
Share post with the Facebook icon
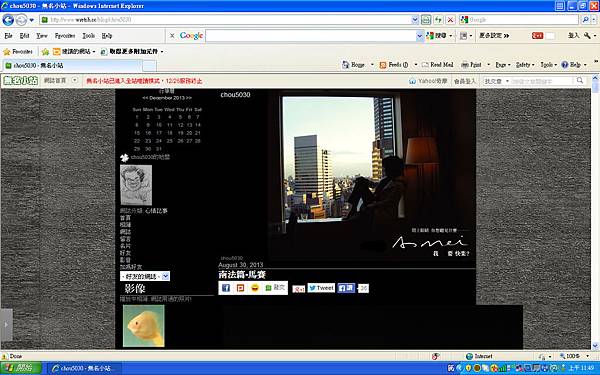pyautogui.click(x=226, y=288)
